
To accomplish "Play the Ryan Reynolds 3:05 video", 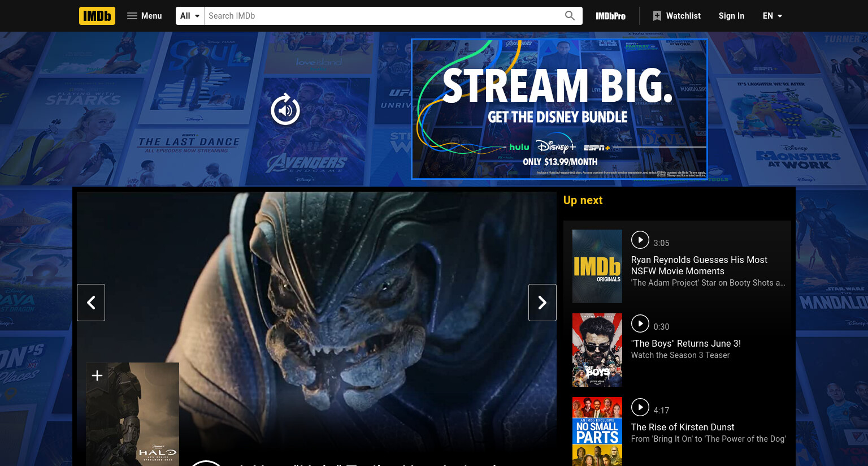I will (x=640, y=240).
